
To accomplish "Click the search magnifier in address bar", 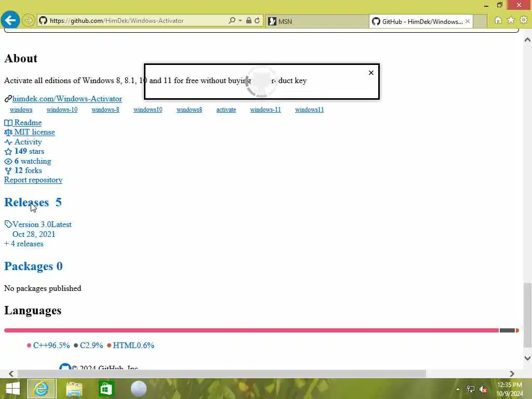I will [x=232, y=20].
